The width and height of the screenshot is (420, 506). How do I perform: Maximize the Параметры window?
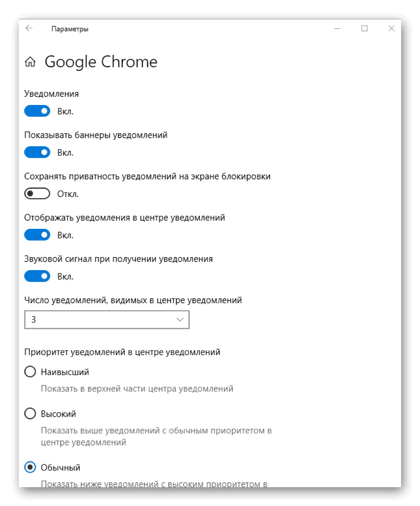[x=364, y=28]
